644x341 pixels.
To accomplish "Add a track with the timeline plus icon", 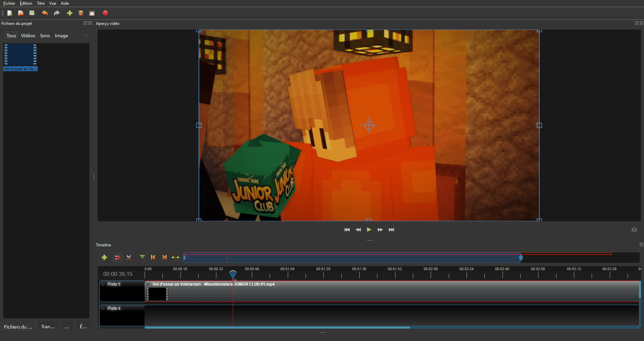I will [x=104, y=257].
